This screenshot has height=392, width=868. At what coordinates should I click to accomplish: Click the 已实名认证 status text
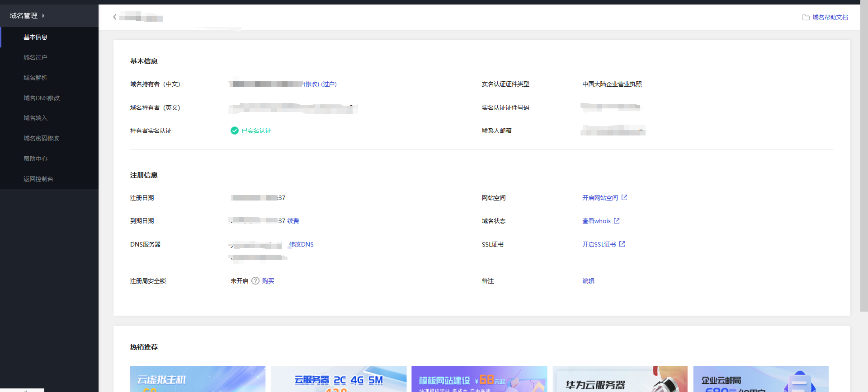coord(256,131)
